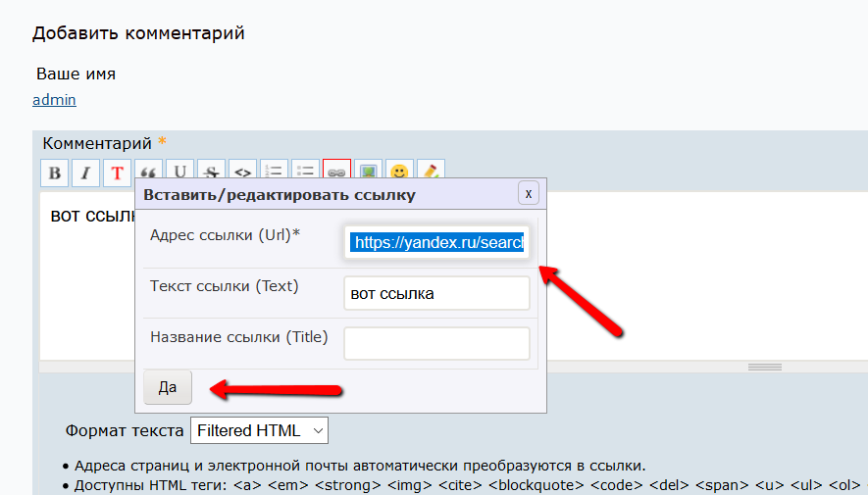The width and height of the screenshot is (868, 495).
Task: Toggle bold formatting in comment toolbar
Action: coord(54,173)
